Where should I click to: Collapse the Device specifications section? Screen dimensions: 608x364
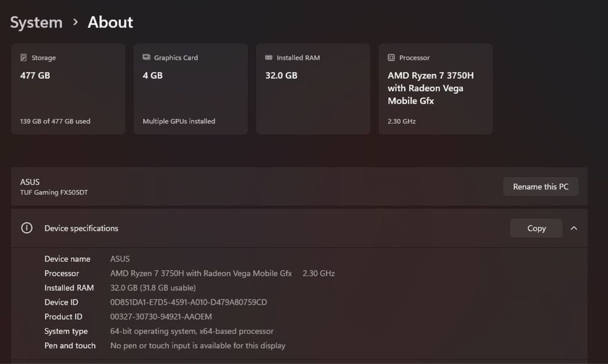574,228
